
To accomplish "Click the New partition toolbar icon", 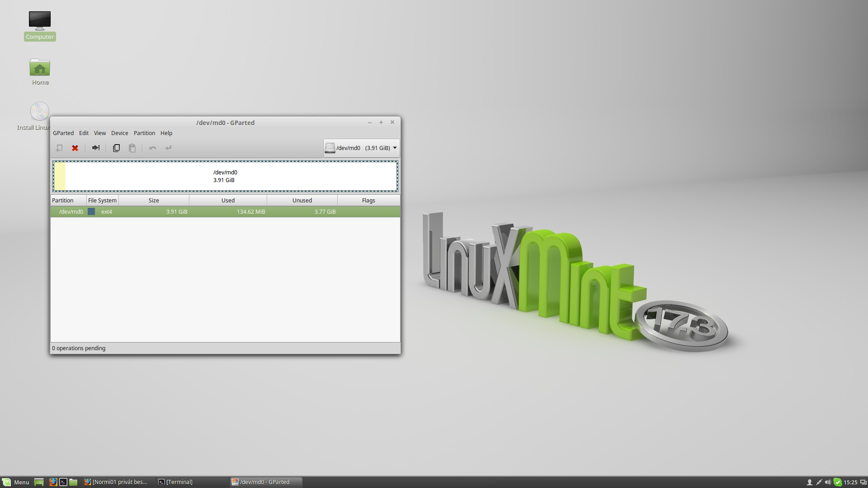I will click(59, 148).
